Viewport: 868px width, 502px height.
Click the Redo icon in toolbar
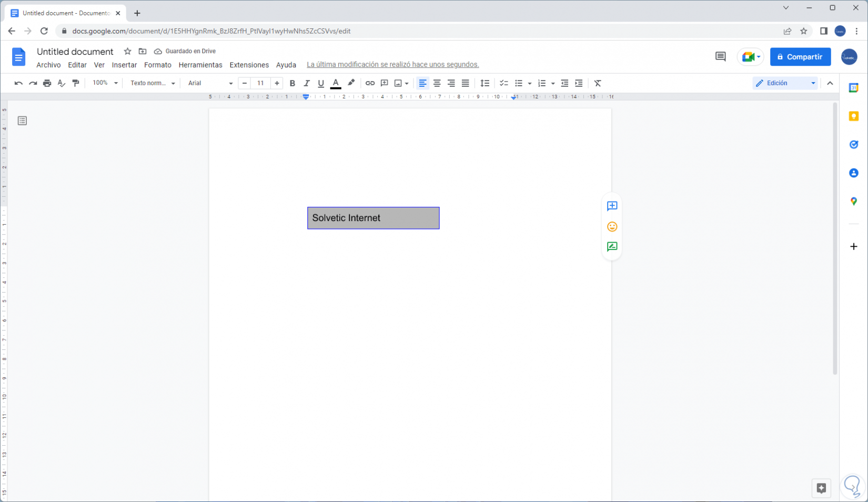click(33, 83)
